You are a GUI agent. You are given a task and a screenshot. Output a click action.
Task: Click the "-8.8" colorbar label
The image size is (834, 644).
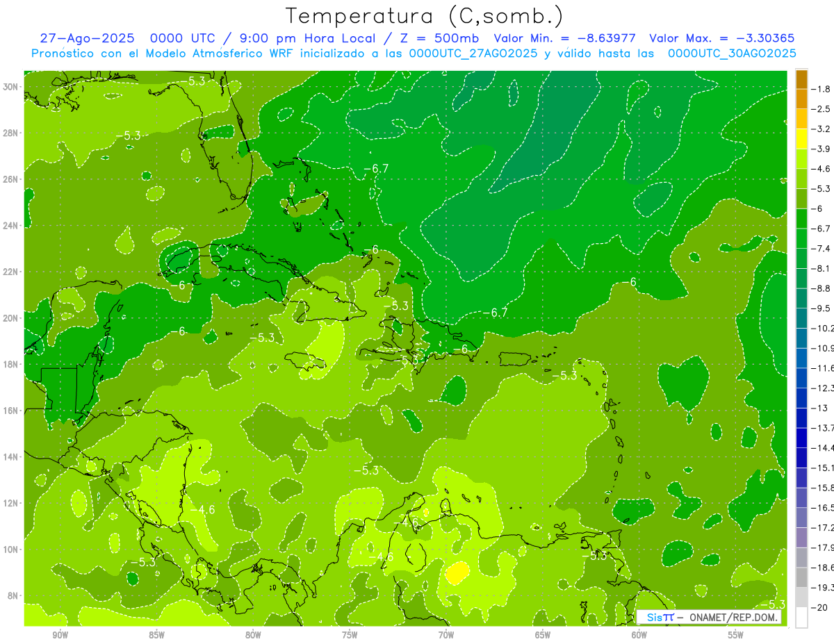[x=820, y=288]
